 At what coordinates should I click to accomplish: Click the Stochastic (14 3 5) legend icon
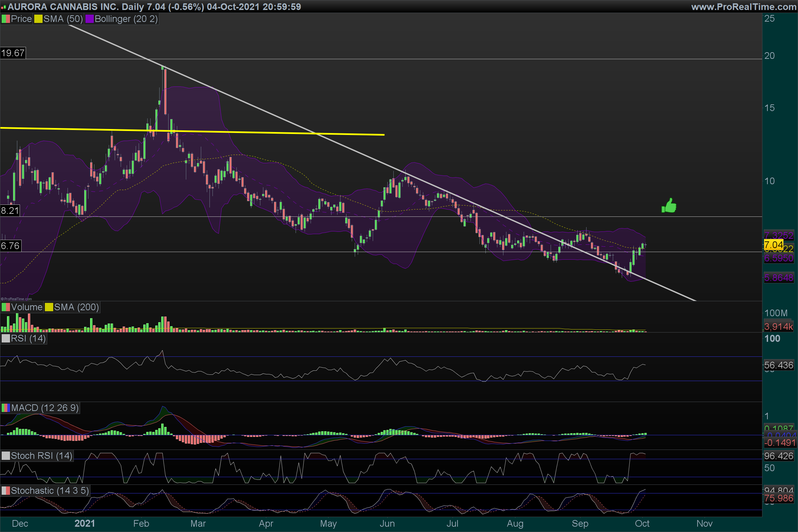pos(6,491)
